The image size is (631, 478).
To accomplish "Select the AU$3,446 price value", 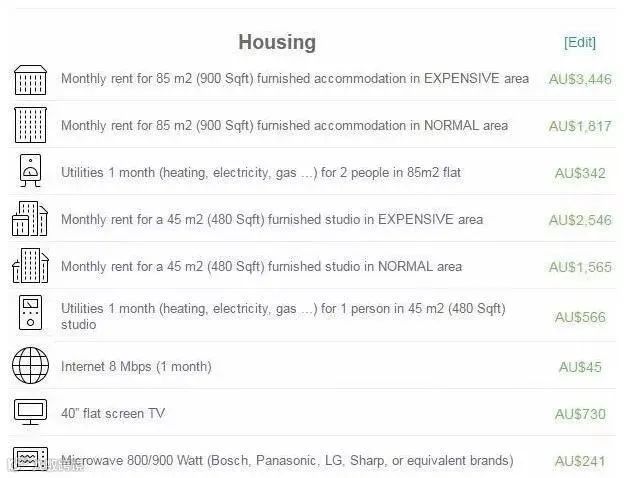I will click(x=580, y=79).
